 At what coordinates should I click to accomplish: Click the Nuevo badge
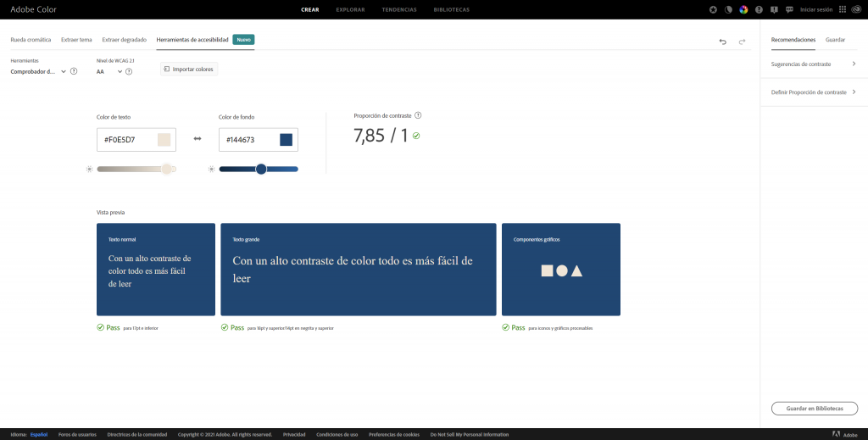243,40
